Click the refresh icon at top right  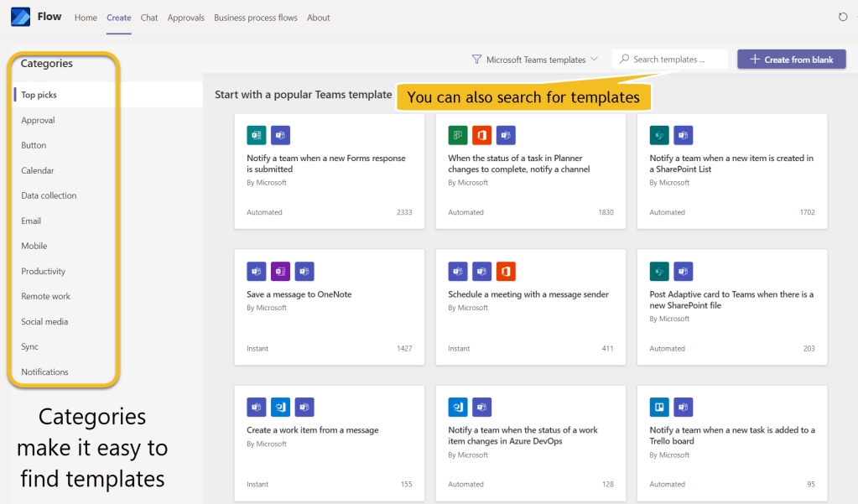coord(843,17)
